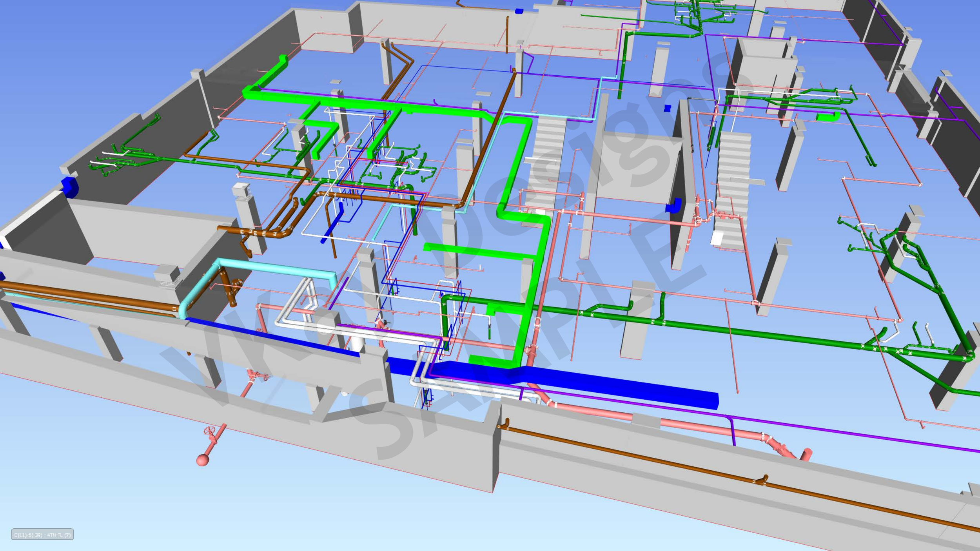Select the blue duct elbow on the left wall
980x551 pixels.
70,187
